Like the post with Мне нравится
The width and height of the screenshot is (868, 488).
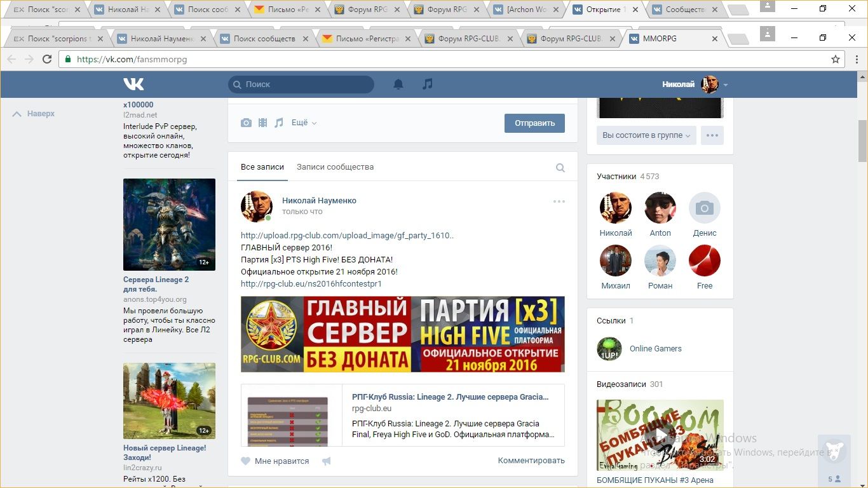[275, 461]
